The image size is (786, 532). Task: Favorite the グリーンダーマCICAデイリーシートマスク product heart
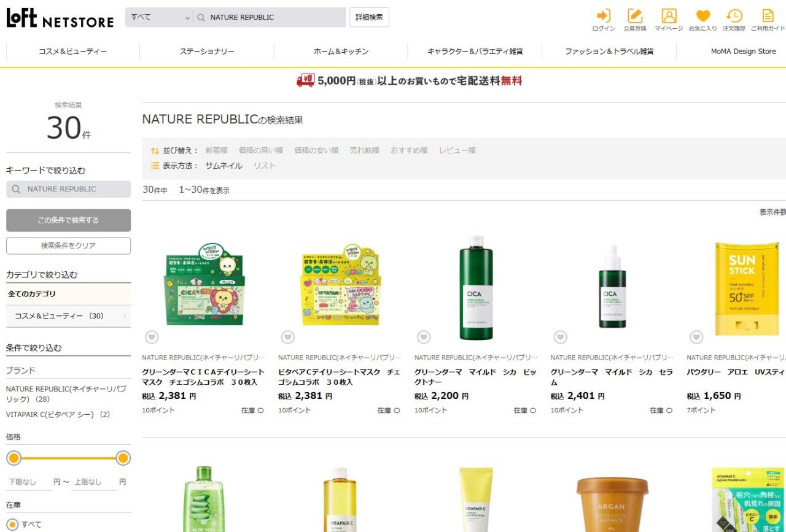pos(152,337)
